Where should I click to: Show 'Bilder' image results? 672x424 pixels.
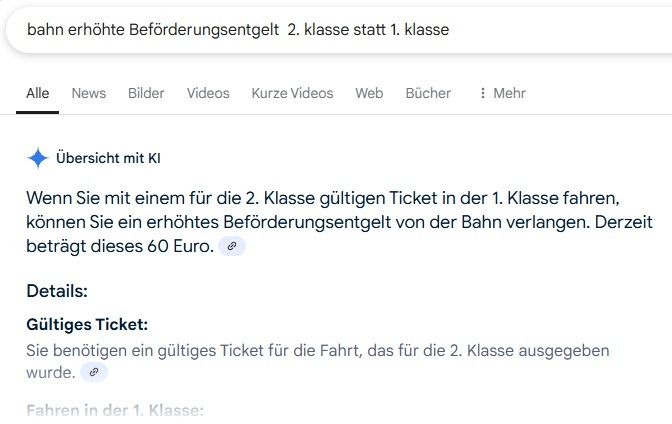click(x=146, y=93)
